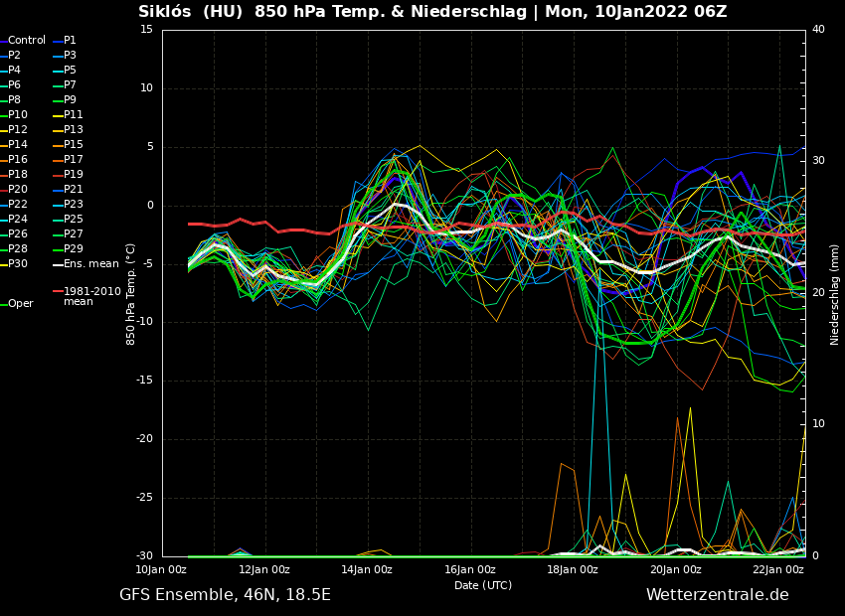
Task: Click the Control legend entry
Action: (x=27, y=41)
